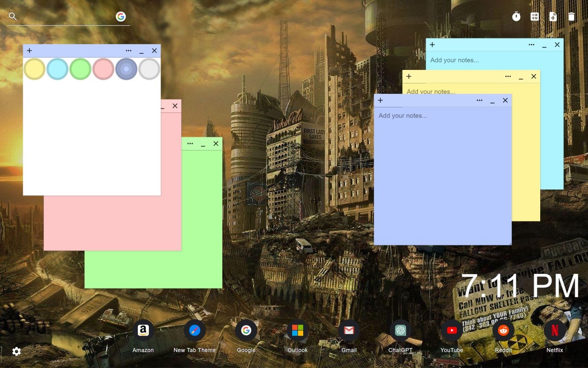The image size is (588, 368).
Task: Open the white note's three-dot menu
Action: pos(129,51)
